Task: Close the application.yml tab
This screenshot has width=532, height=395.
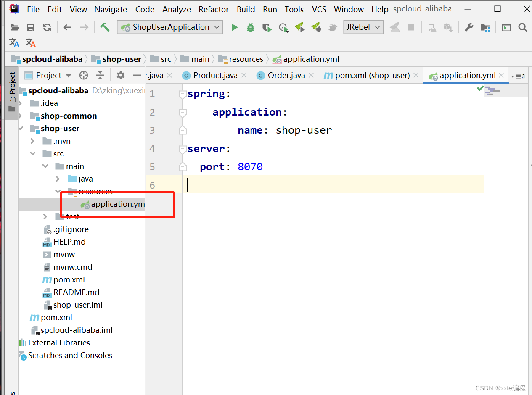Action: (x=501, y=75)
